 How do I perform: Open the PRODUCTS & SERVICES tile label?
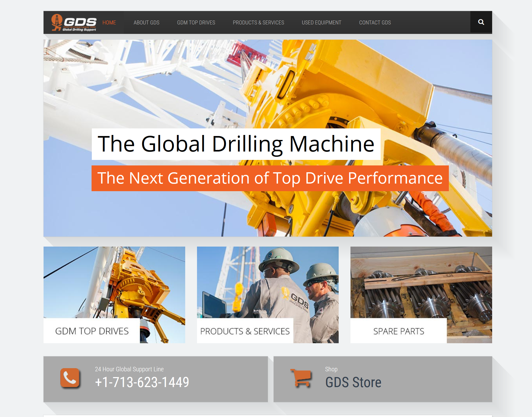pyautogui.click(x=245, y=331)
